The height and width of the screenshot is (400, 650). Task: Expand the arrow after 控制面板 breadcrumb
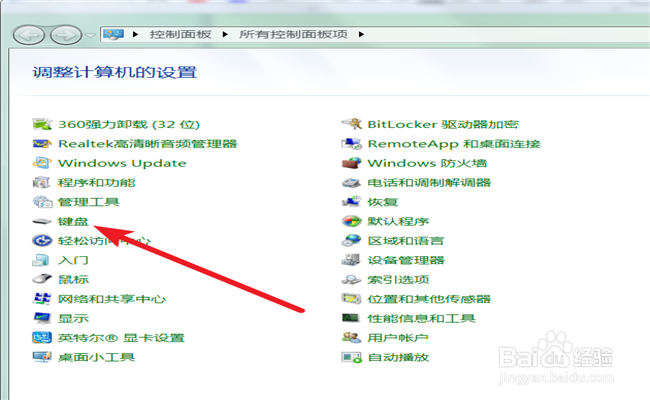coord(225,34)
